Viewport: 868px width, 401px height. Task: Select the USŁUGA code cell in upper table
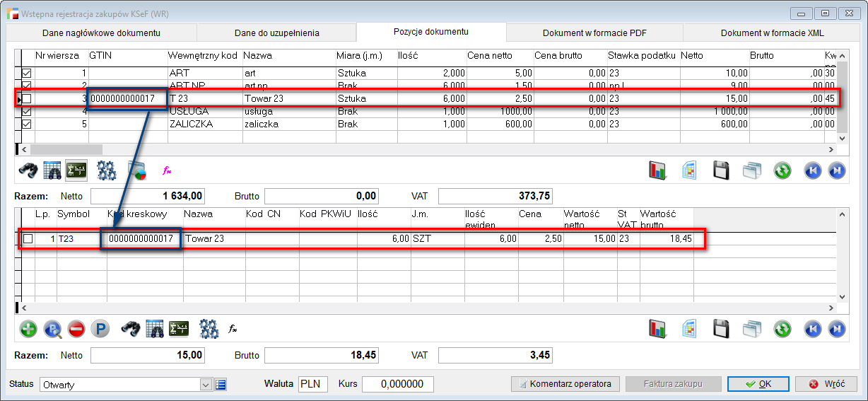pyautogui.click(x=204, y=111)
